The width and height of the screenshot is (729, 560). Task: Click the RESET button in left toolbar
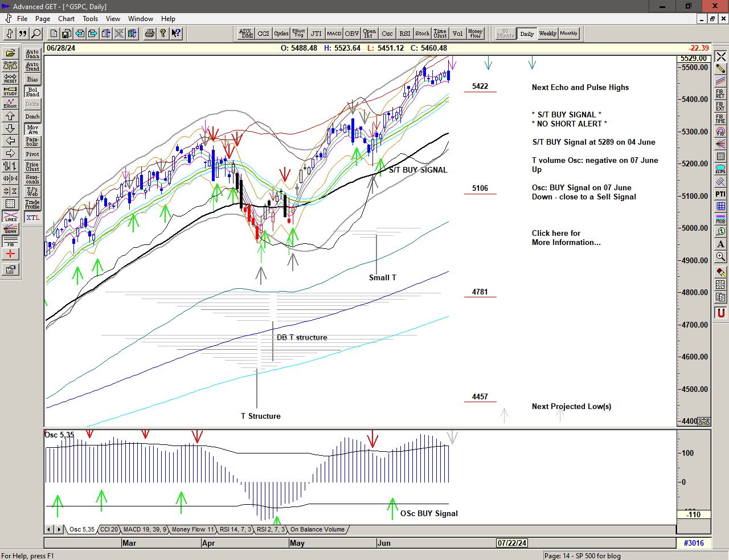point(10,79)
